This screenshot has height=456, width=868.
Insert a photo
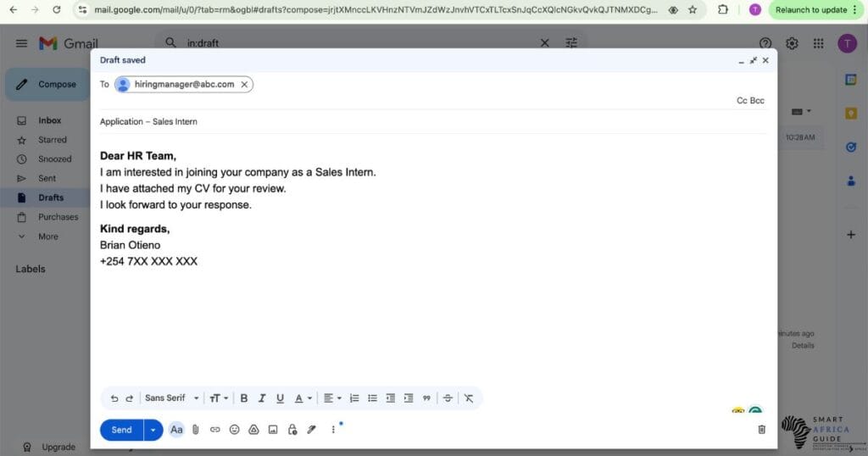273,430
